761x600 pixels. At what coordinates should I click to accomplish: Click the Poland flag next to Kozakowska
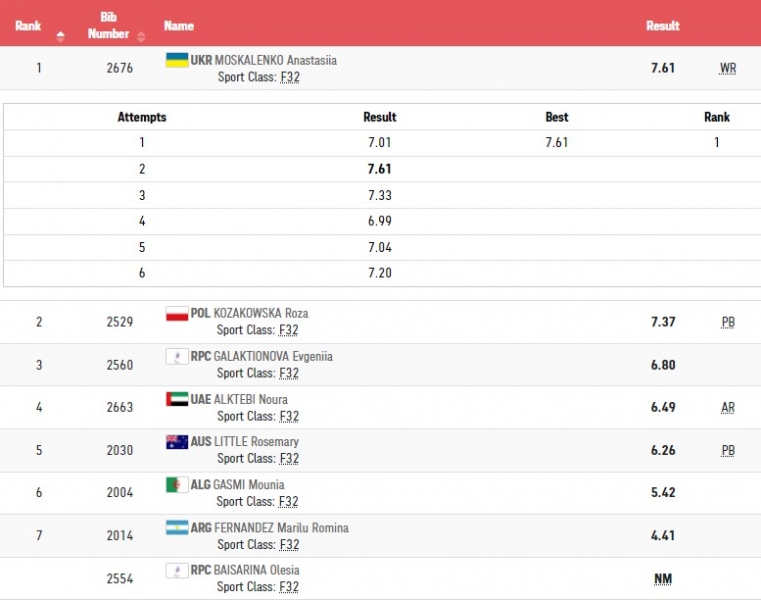176,314
